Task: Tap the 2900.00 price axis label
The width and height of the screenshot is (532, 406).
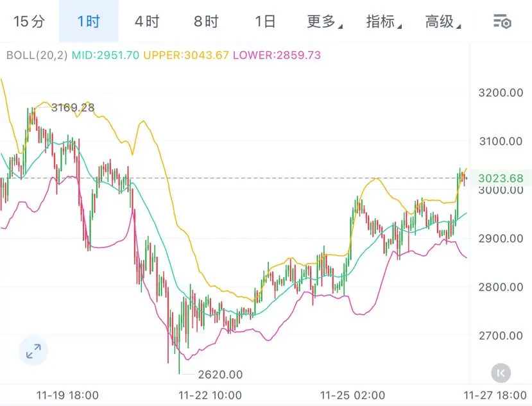Action: click(501, 239)
